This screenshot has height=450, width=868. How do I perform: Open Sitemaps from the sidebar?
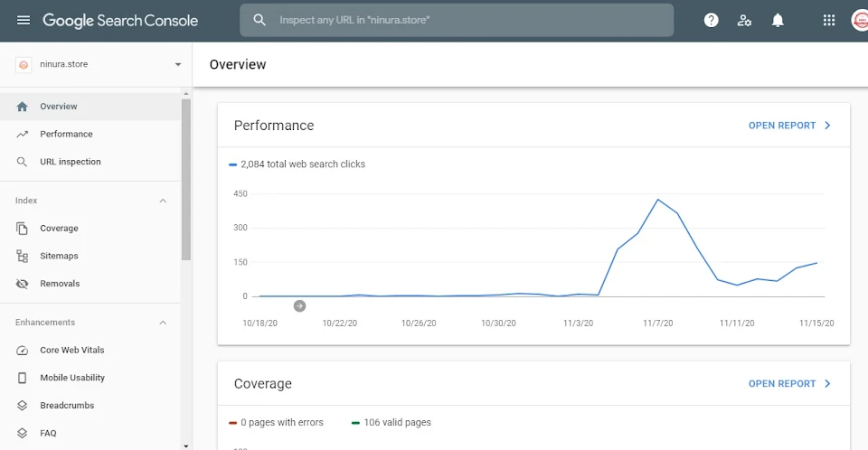point(59,256)
